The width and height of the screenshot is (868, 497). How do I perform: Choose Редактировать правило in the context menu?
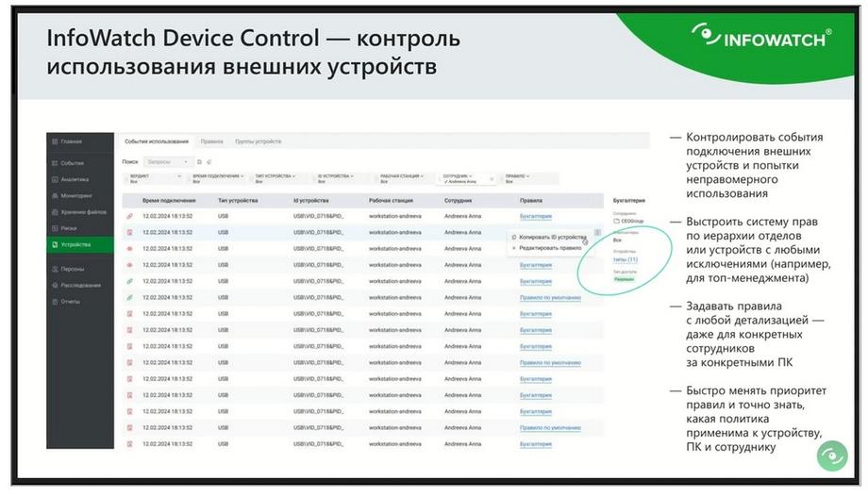tap(550, 249)
